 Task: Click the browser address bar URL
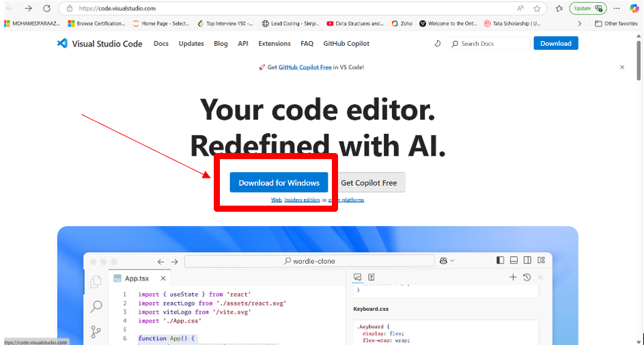tap(117, 8)
